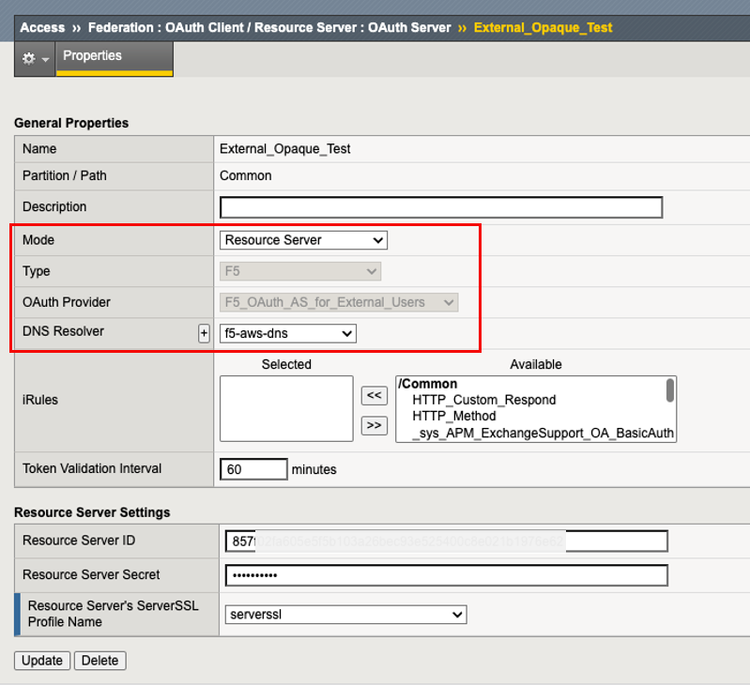
Task: Click the Resource Server ID field
Action: click(446, 541)
